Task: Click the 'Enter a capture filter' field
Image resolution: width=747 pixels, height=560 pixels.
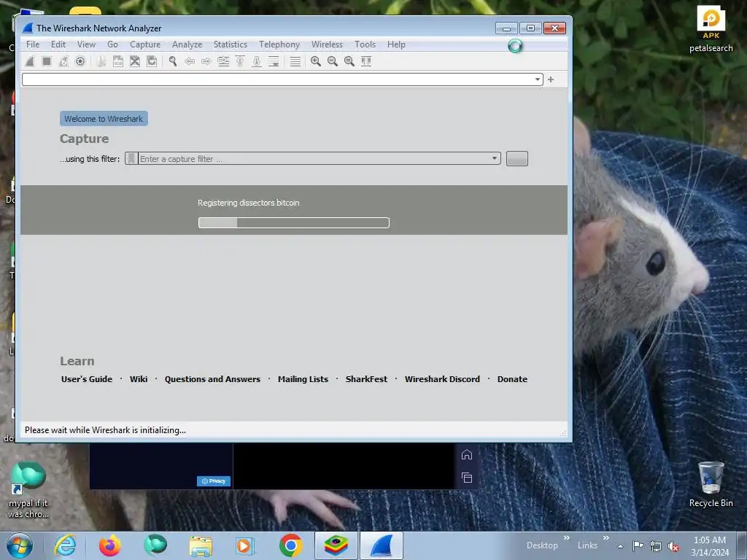Action: click(x=314, y=158)
